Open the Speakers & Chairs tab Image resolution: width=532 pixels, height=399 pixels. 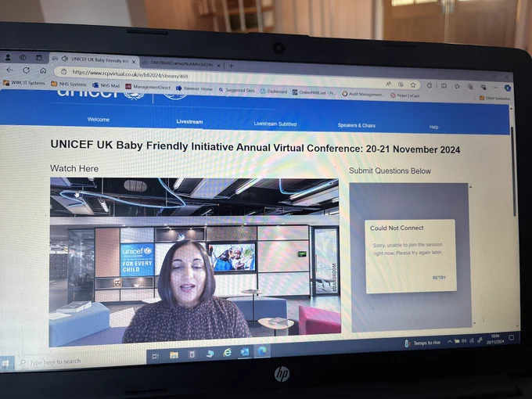[x=356, y=125]
